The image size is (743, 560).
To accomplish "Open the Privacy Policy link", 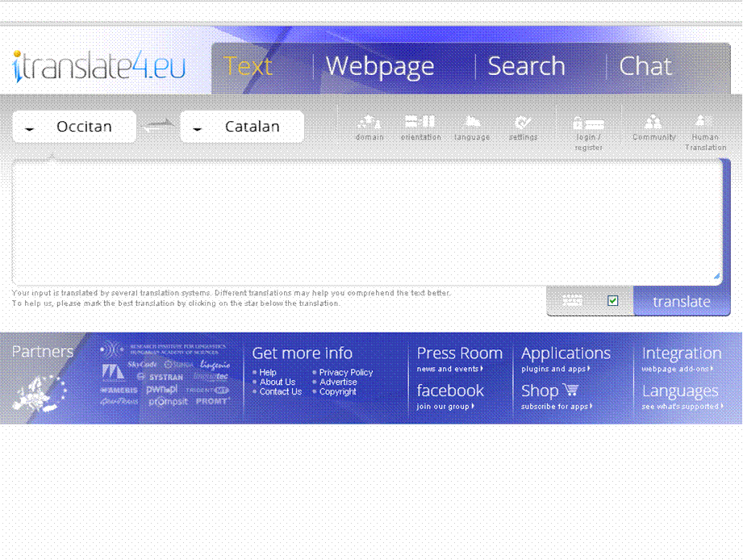I will pyautogui.click(x=345, y=373).
